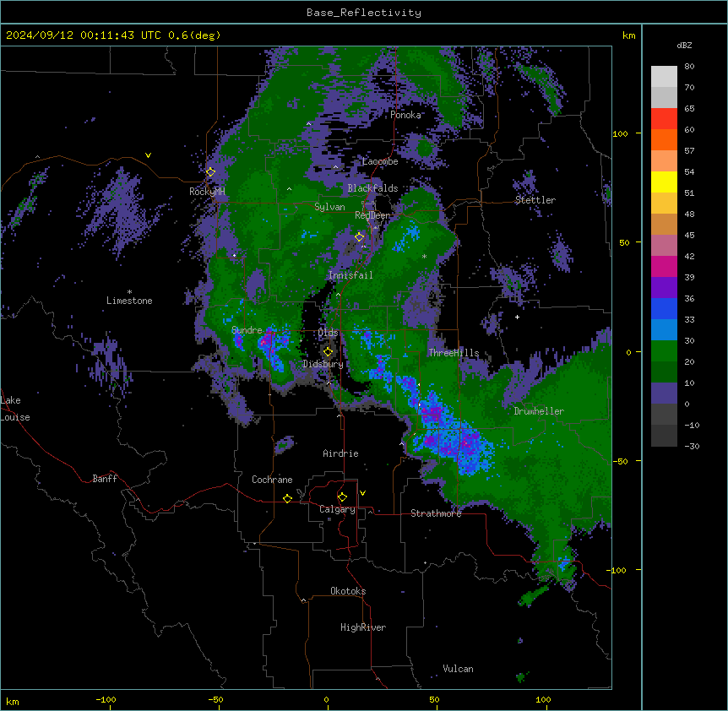Click the yellow diamond marker beside RockyMH
Viewport: 728px width, 711px height.
(211, 172)
